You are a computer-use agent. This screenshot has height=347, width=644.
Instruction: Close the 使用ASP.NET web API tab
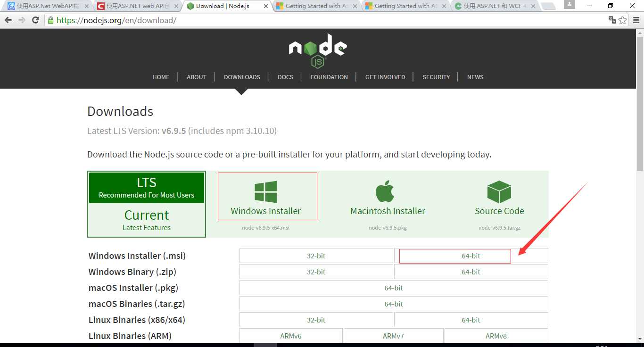point(176,6)
